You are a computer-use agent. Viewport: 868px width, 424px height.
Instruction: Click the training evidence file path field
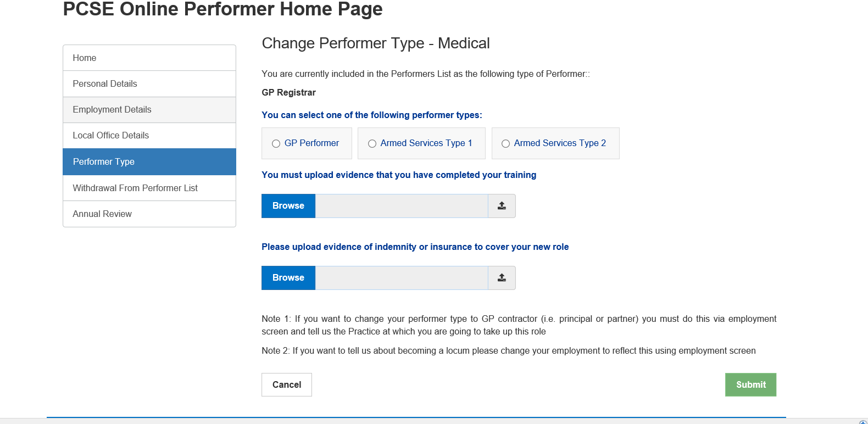[402, 206]
